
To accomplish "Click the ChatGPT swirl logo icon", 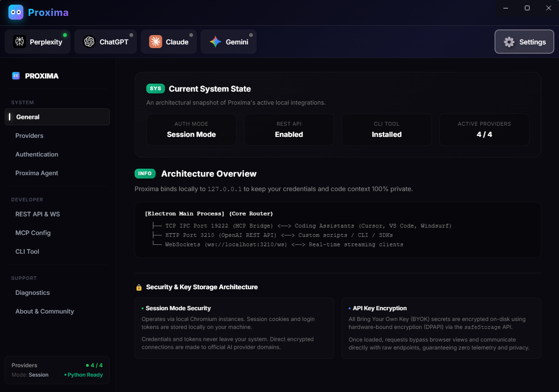I will point(89,42).
